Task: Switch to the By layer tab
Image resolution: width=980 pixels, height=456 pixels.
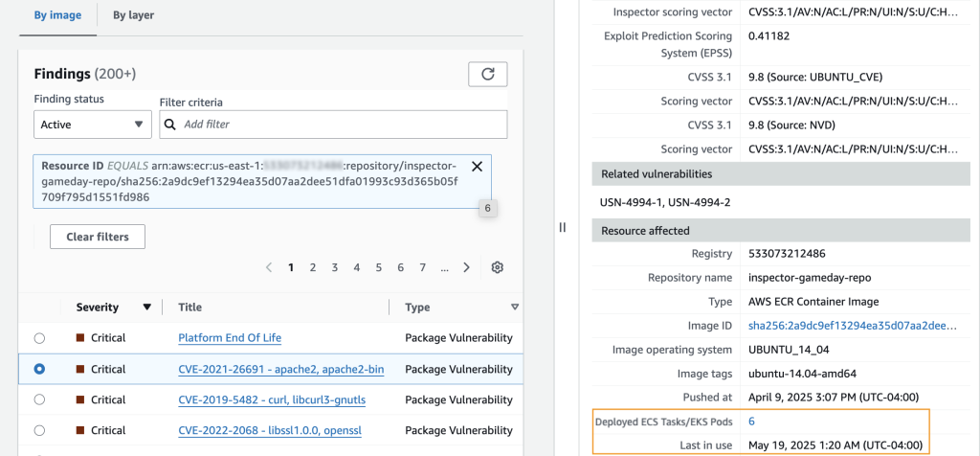Action: click(x=133, y=15)
